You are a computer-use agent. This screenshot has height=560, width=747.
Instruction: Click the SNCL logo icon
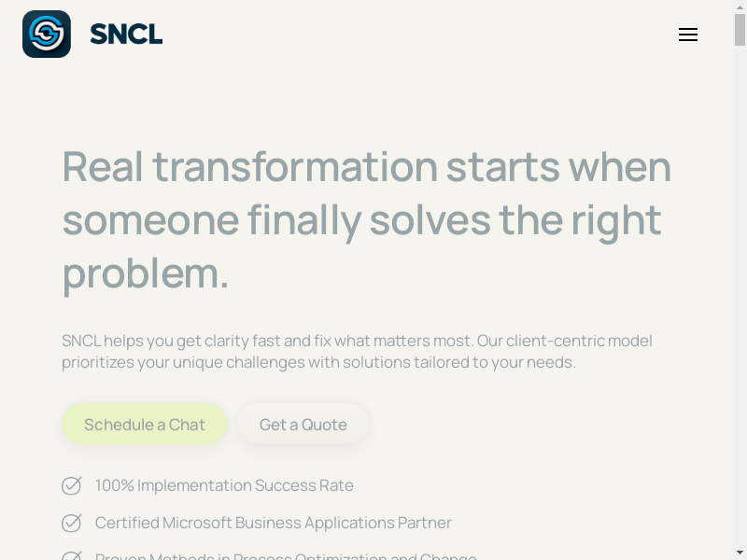click(x=47, y=35)
